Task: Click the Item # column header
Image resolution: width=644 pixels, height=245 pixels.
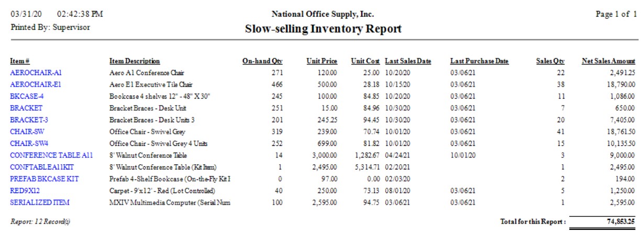Action: point(20,61)
